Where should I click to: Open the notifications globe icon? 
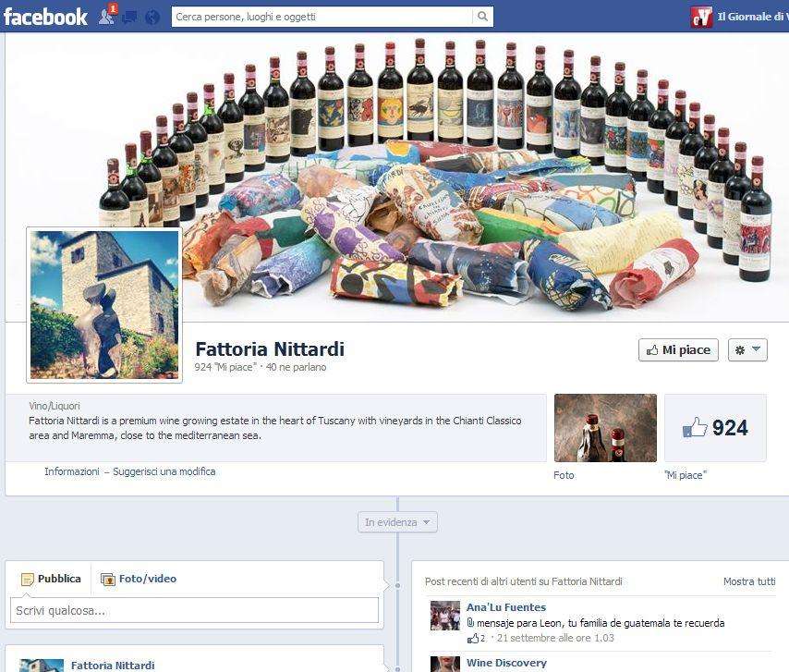[150, 16]
